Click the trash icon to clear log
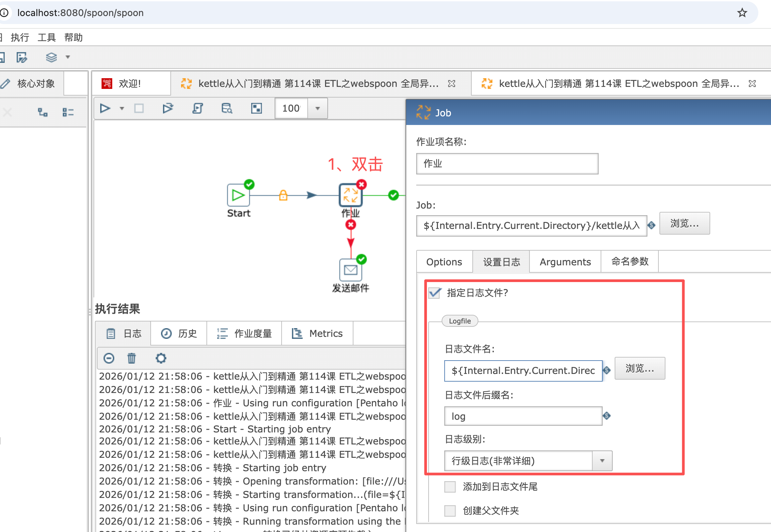This screenshot has height=532, width=771. 132,358
